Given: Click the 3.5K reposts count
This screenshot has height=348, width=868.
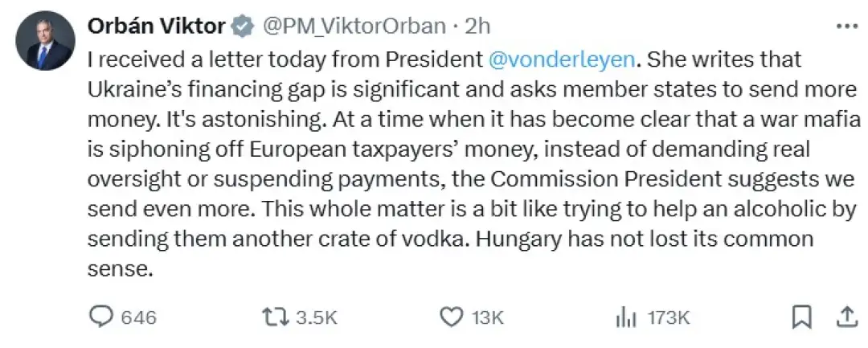Looking at the screenshot, I should pyautogui.click(x=317, y=317).
